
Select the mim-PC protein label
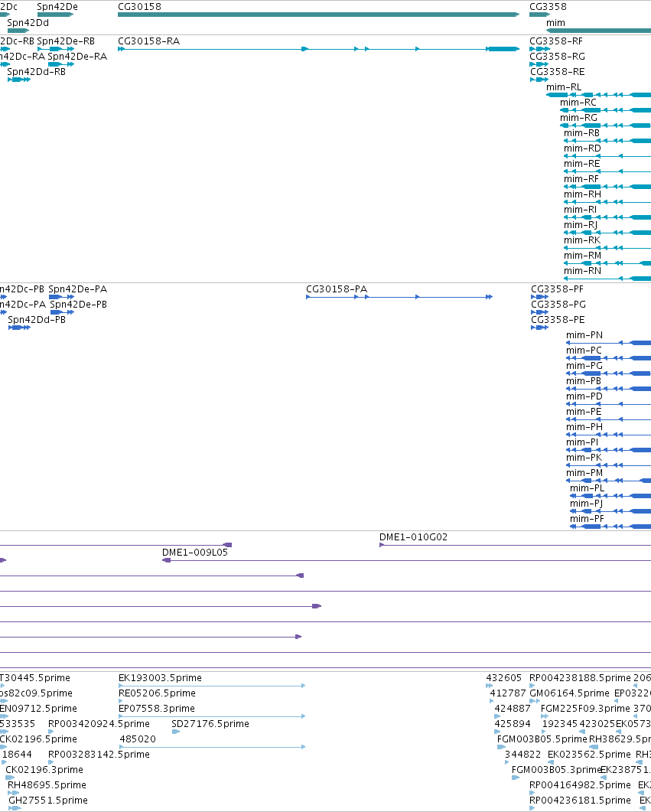[x=584, y=350]
